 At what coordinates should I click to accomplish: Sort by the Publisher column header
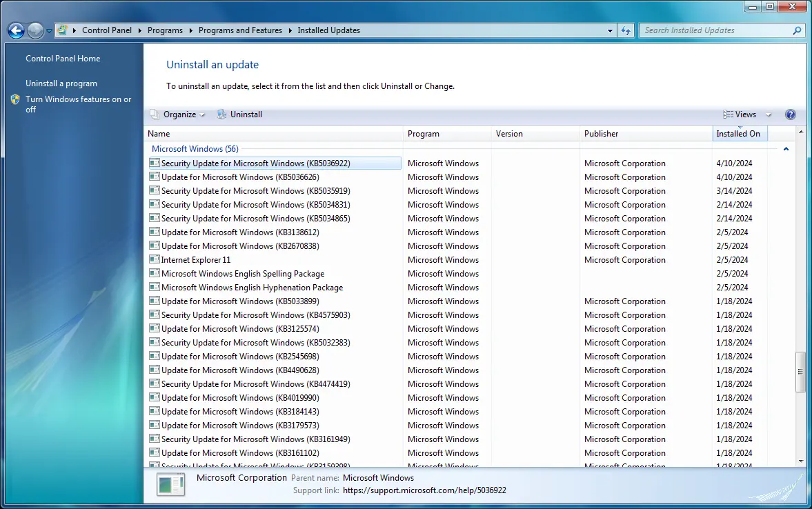[x=646, y=134]
